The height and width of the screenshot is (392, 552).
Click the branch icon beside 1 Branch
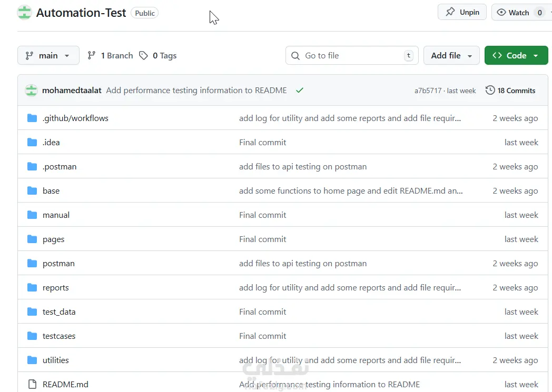click(x=92, y=56)
